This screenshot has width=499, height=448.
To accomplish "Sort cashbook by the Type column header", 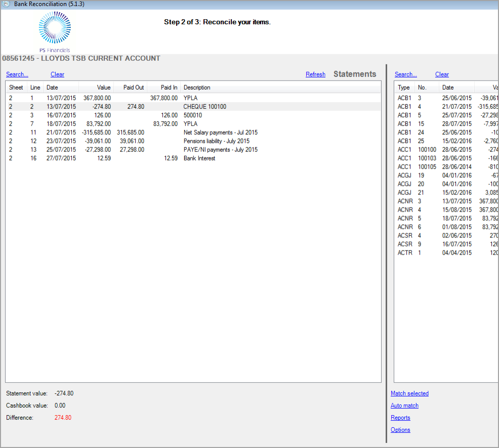I will coord(404,88).
